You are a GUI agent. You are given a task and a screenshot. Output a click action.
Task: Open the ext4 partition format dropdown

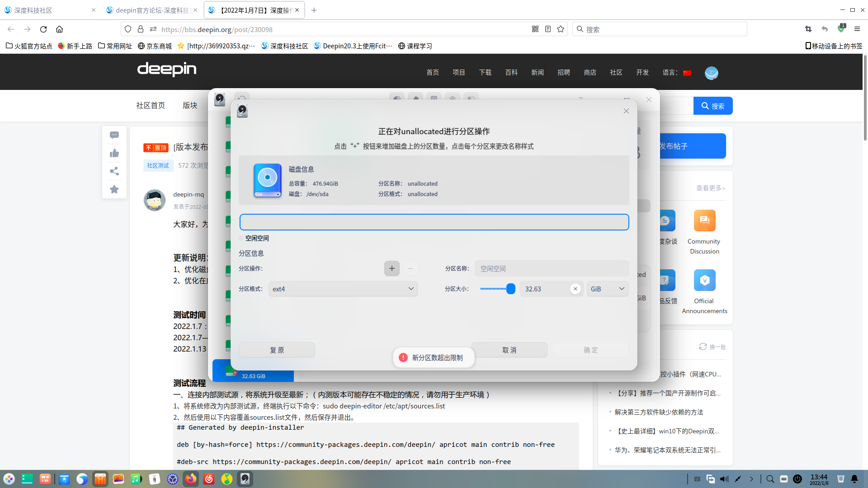click(x=343, y=289)
